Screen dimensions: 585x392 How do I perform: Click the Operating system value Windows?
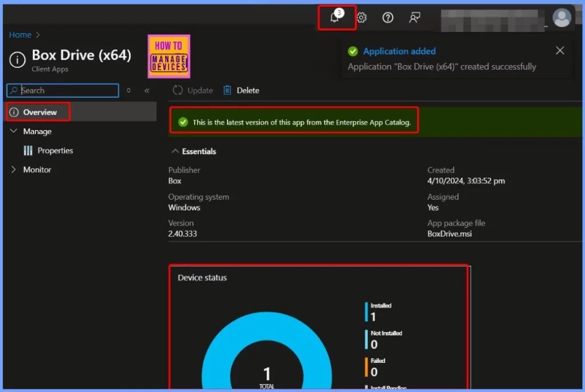click(184, 208)
